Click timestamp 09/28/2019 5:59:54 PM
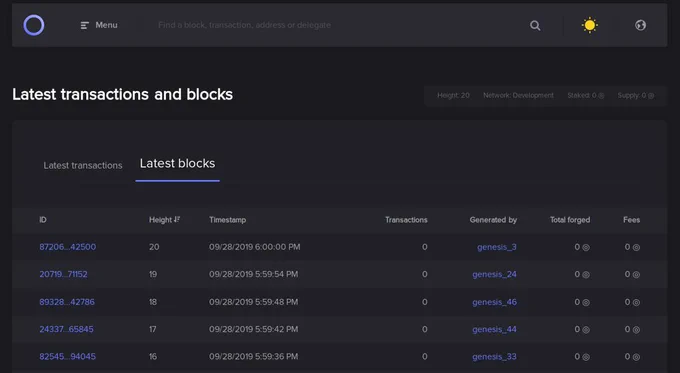Image resolution: width=680 pixels, height=373 pixels. click(x=253, y=274)
